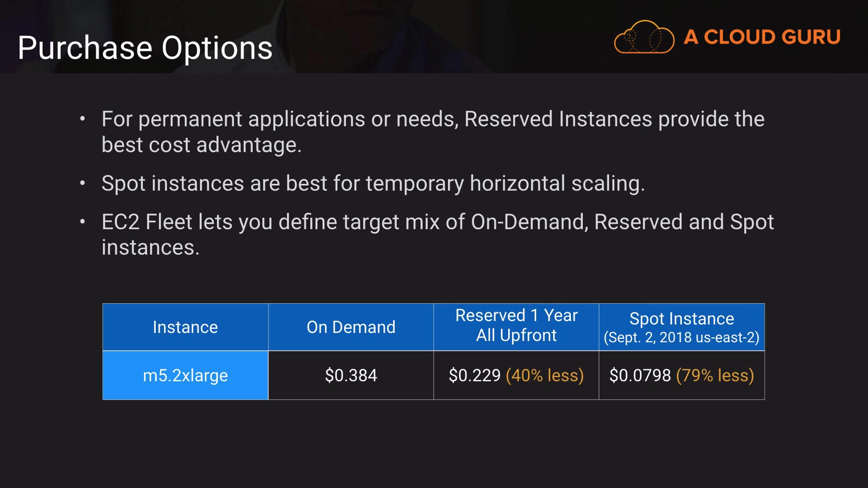This screenshot has width=868, height=488.
Task: Click the EC2 Fleet bullet point text
Action: tap(437, 222)
